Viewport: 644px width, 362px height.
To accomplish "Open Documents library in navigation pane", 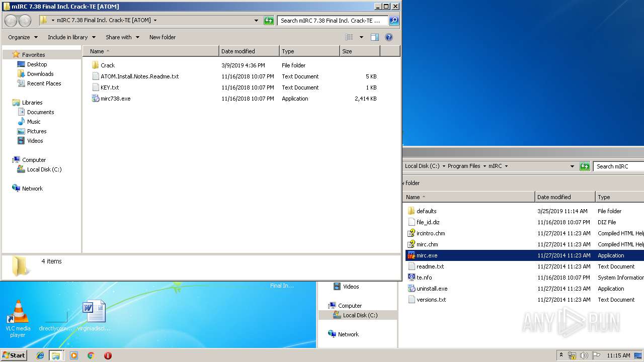I will coord(40,112).
